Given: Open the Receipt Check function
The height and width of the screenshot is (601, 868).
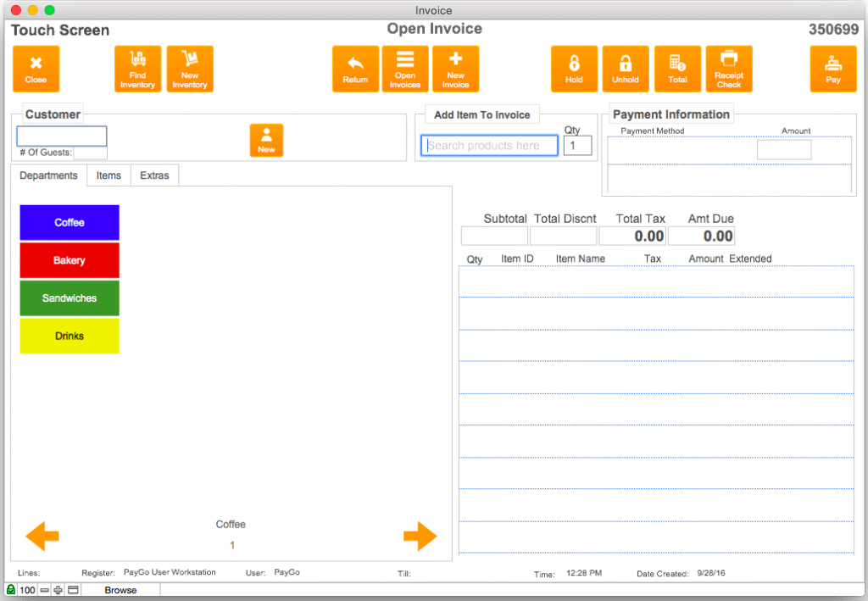Looking at the screenshot, I should click(x=728, y=69).
